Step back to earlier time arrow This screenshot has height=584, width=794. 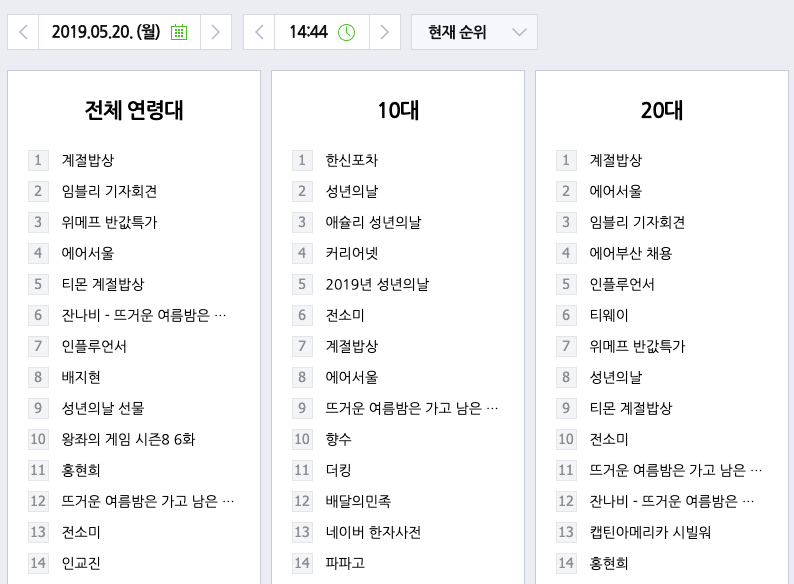click(x=259, y=32)
